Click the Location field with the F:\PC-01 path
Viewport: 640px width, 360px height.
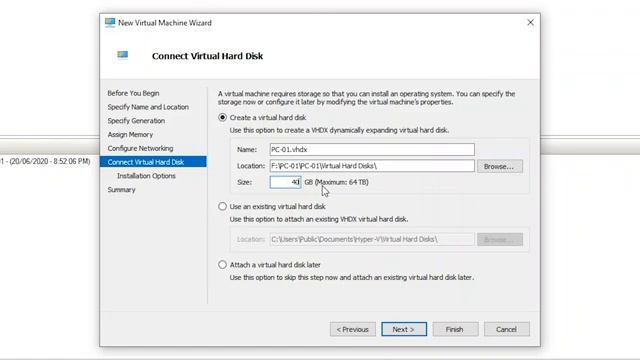(372, 166)
